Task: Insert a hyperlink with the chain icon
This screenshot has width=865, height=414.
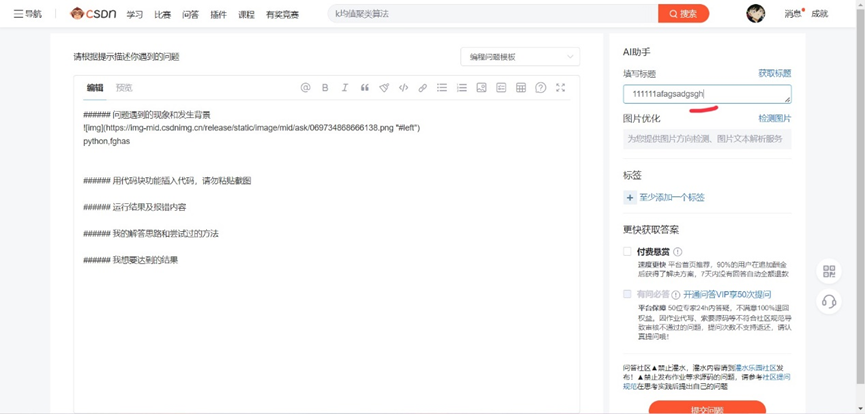Action: [x=423, y=88]
